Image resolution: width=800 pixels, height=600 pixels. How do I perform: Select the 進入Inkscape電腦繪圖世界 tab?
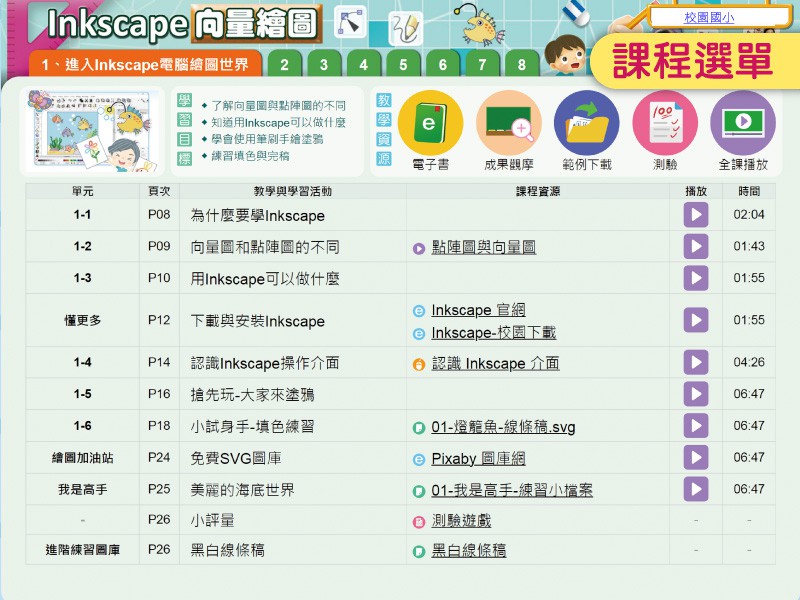coord(145,64)
